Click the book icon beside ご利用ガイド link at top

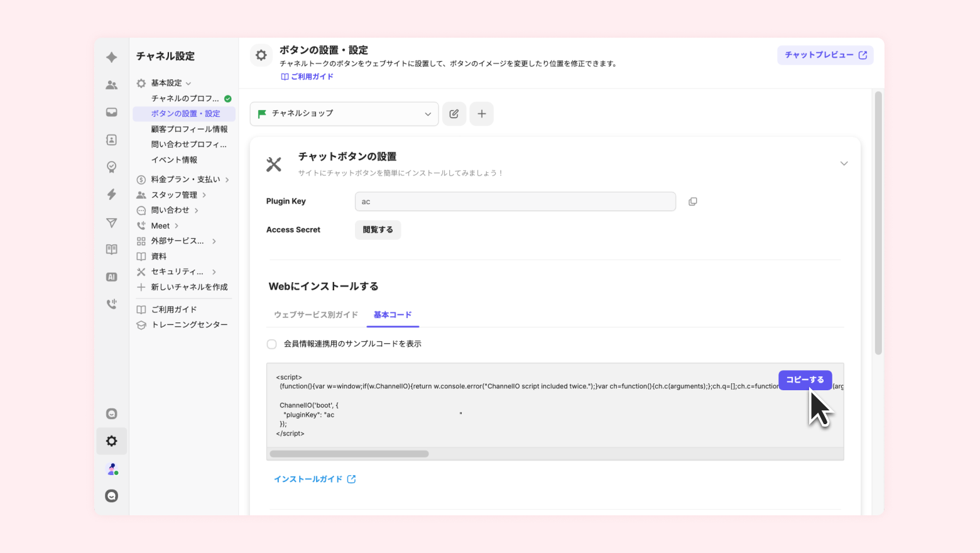click(285, 77)
